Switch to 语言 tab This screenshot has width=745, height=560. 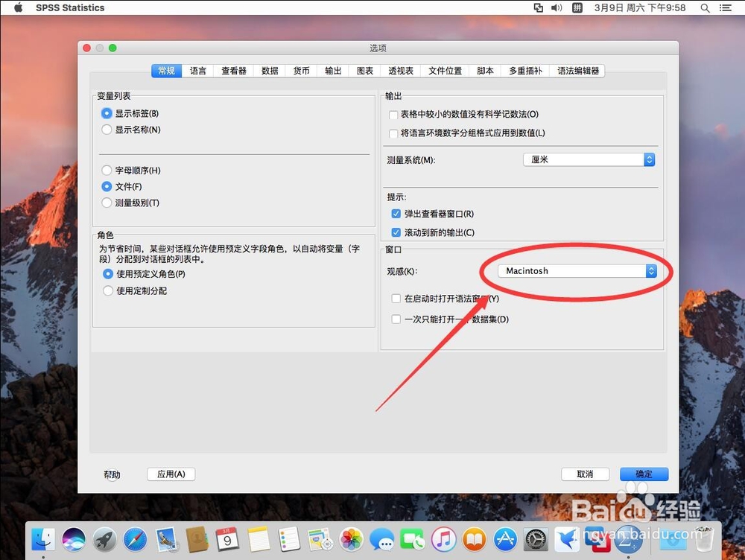pyautogui.click(x=197, y=71)
